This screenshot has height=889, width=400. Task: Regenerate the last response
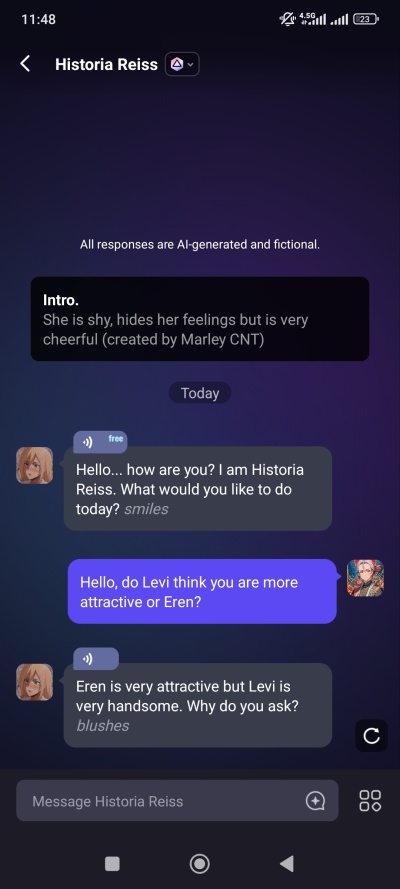point(372,736)
